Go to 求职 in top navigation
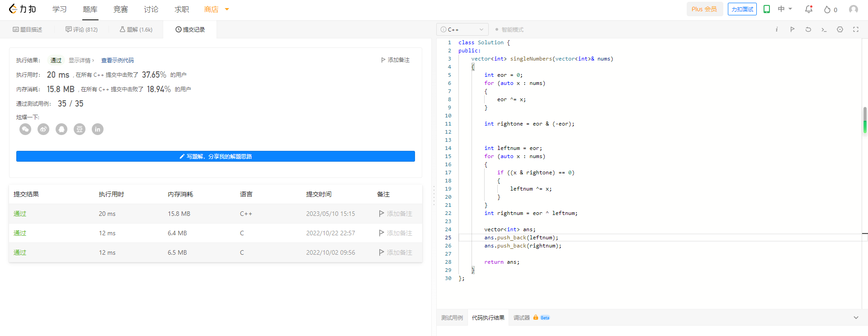The height and width of the screenshot is (336, 868). 182,9
